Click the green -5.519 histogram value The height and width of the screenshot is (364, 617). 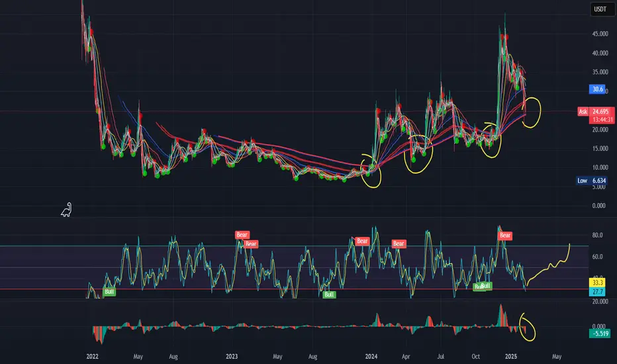coord(600,334)
